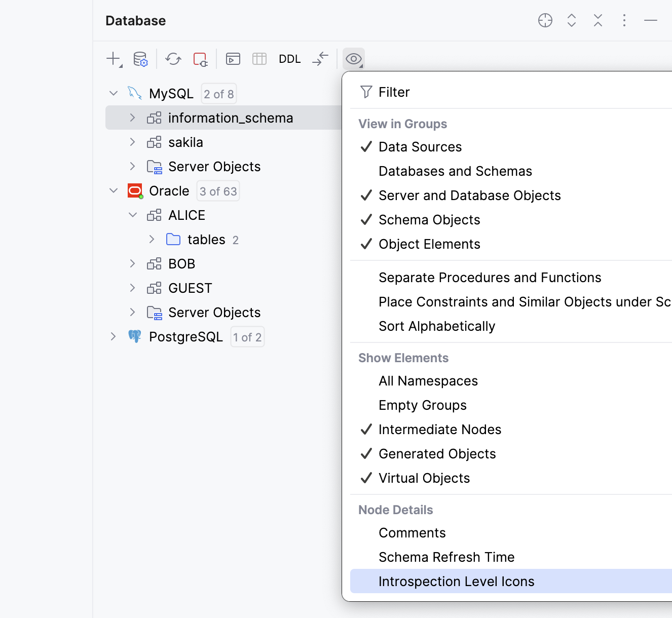This screenshot has height=618, width=672.
Task: Click the Jump to Source arrows icon
Action: [x=320, y=59]
